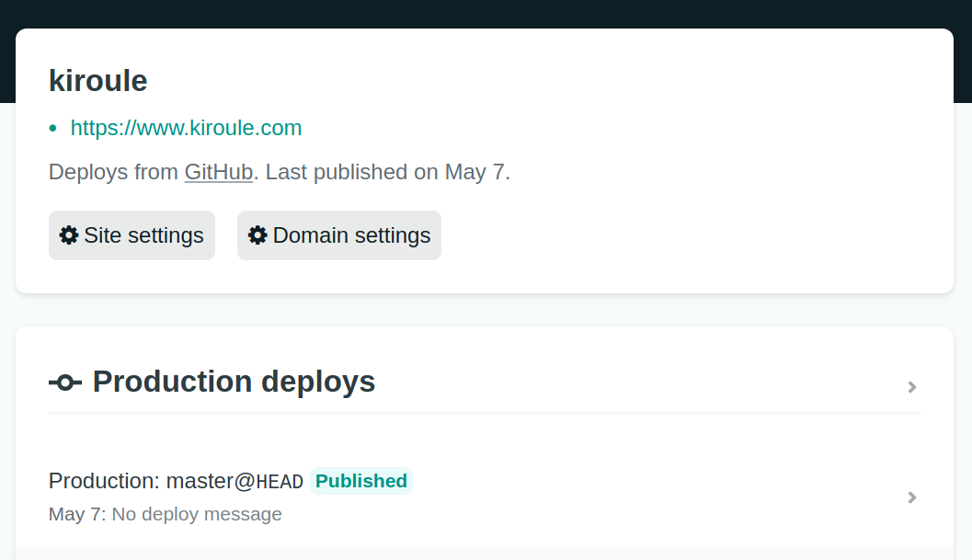The width and height of the screenshot is (972, 560).
Task: Click the dark navigation bar at top
Action: tap(486, 14)
